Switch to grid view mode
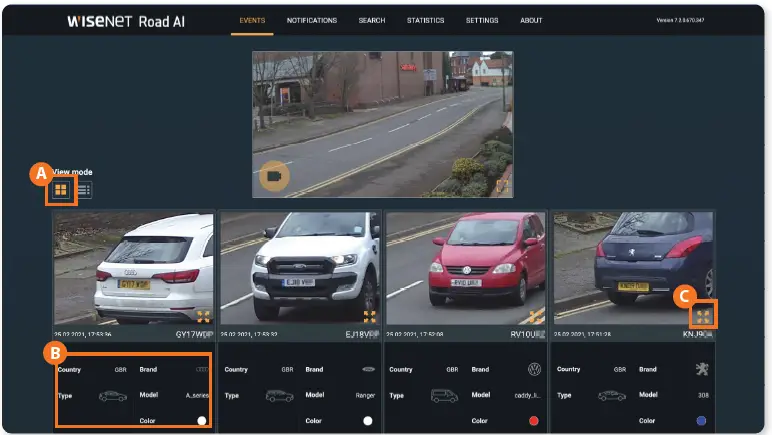Image resolution: width=772 pixels, height=435 pixels. (61, 190)
